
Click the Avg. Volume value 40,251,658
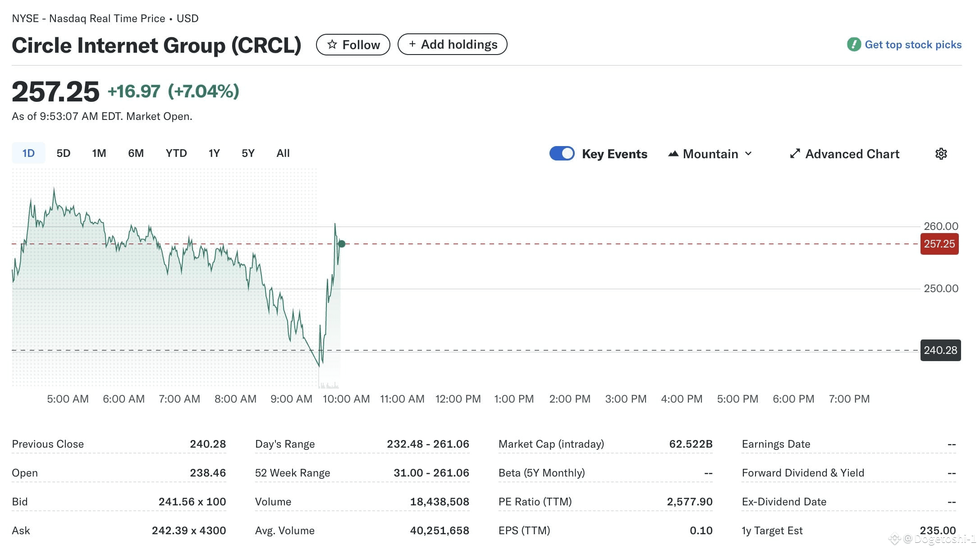point(440,531)
